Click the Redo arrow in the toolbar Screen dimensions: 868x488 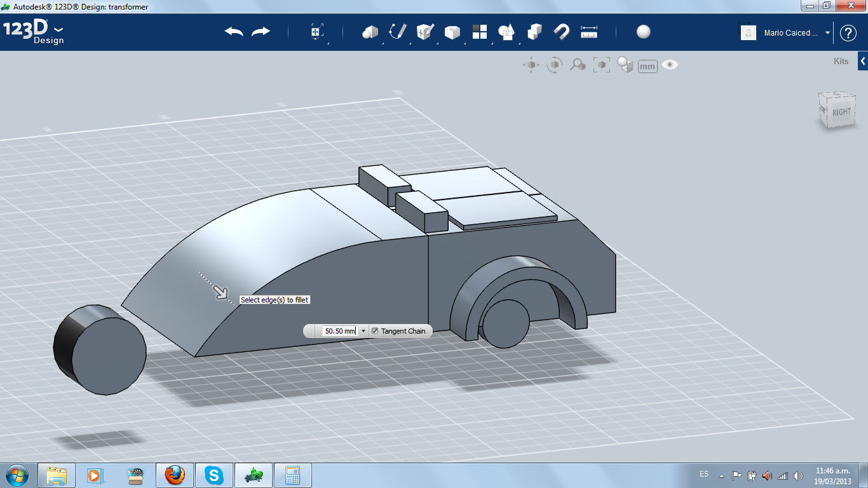pyautogui.click(x=261, y=32)
